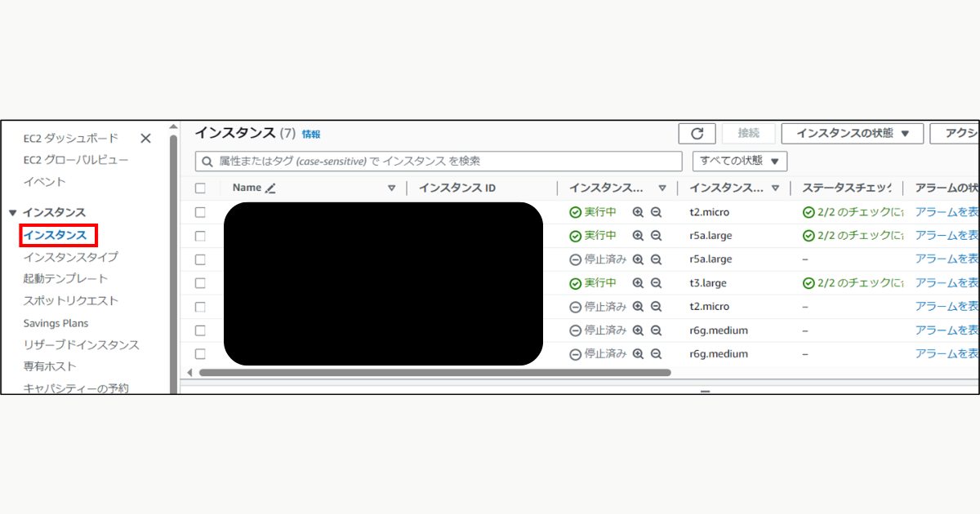Check the select-all instances checkbox in the header
This screenshot has height=514, width=980.
[201, 188]
